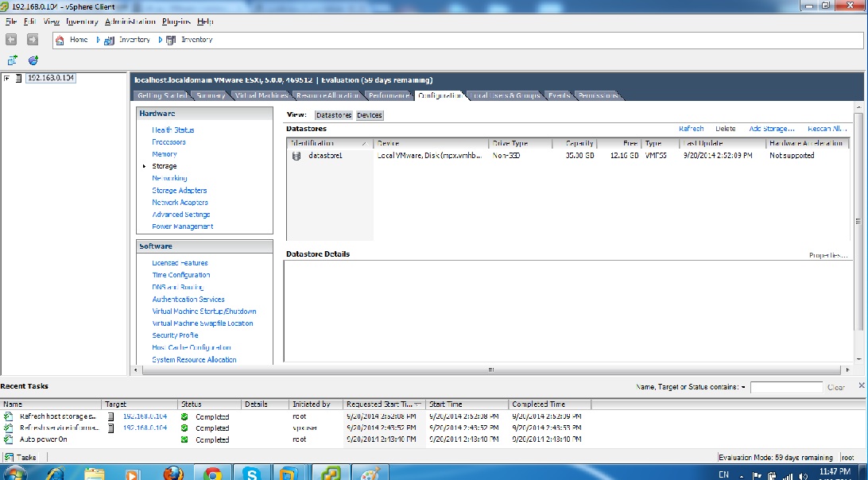
Task: Click the forward navigation arrow
Action: pyautogui.click(x=33, y=40)
